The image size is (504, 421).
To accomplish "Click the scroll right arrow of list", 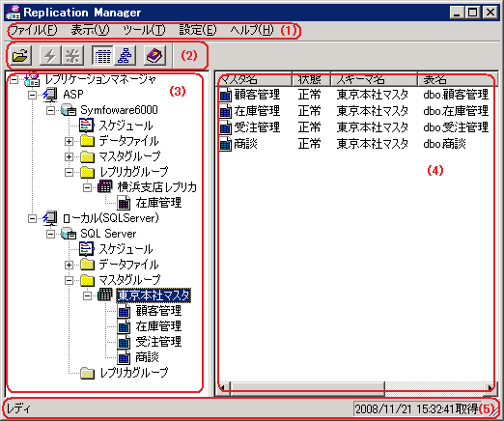I will (490, 388).
